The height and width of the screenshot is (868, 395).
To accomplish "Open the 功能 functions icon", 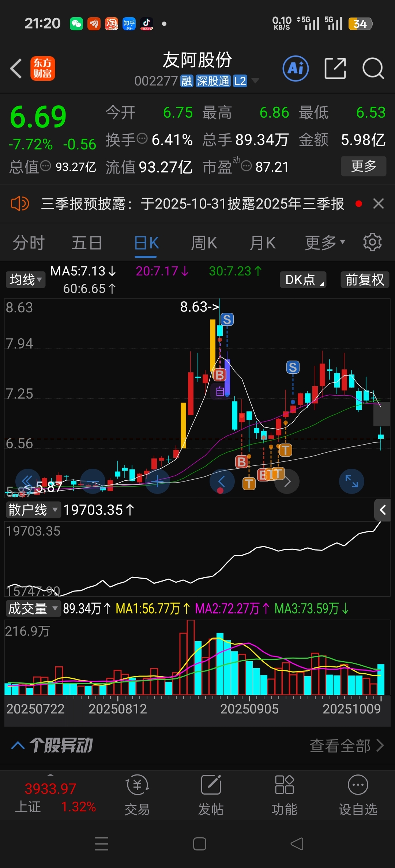I will pyautogui.click(x=285, y=795).
